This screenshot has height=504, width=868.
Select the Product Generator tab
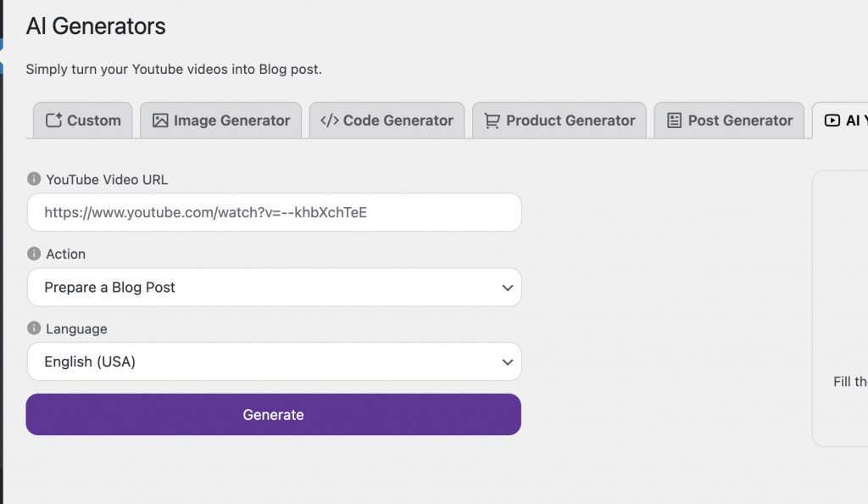[x=559, y=120]
